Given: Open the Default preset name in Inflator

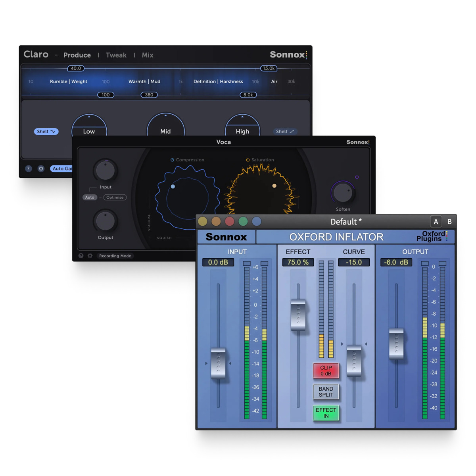Looking at the screenshot, I should tap(346, 222).
